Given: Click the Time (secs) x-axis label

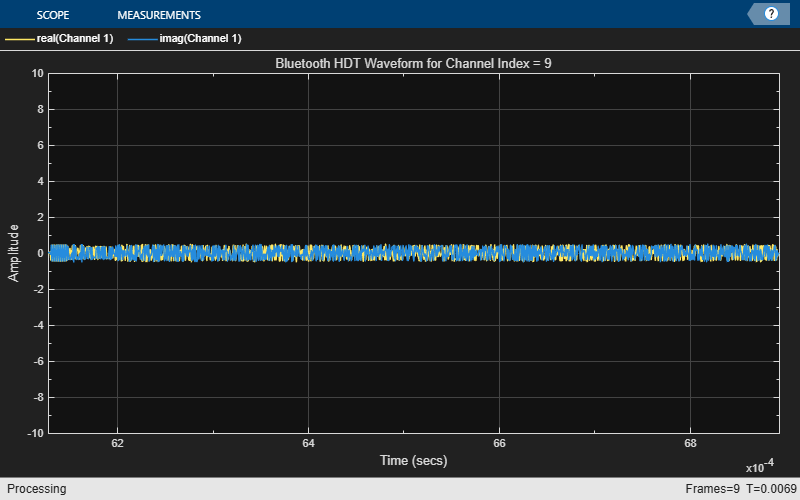Looking at the screenshot, I should [x=413, y=461].
